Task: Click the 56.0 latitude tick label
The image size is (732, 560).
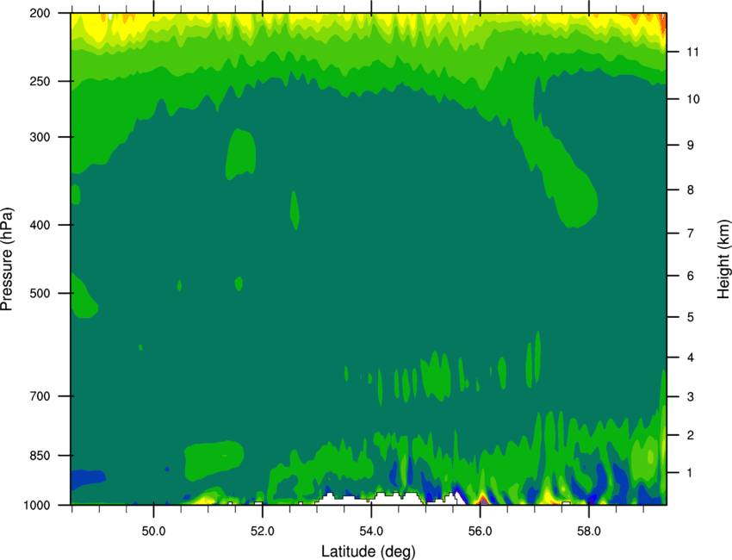Action: (x=481, y=532)
